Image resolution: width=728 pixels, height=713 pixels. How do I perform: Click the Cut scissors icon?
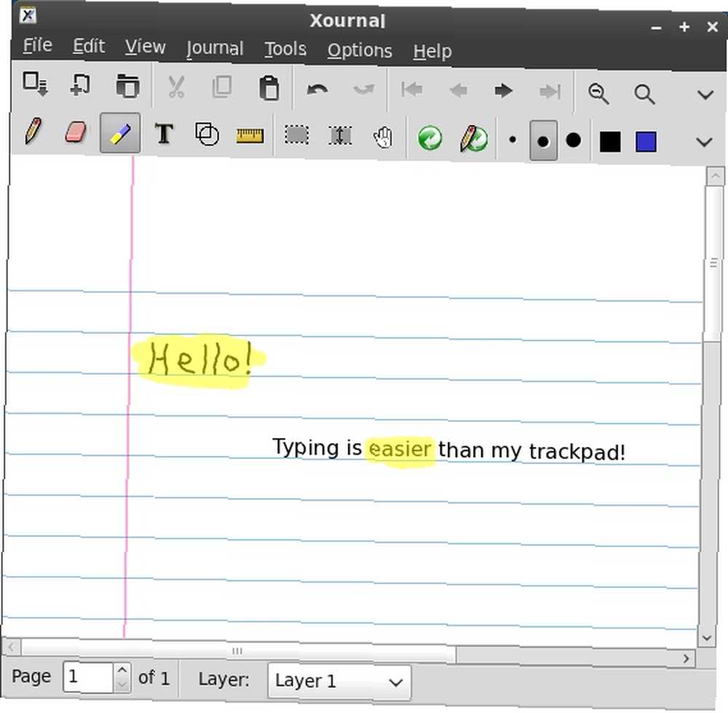point(176,87)
